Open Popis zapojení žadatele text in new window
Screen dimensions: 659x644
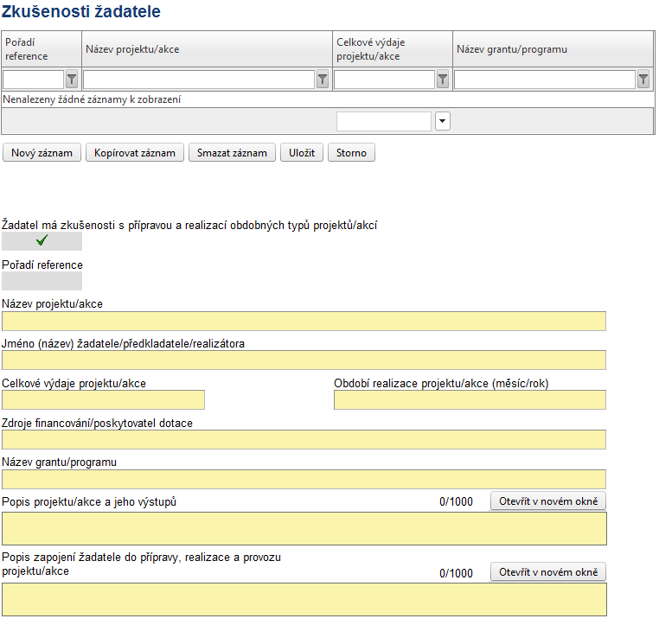[x=548, y=572]
